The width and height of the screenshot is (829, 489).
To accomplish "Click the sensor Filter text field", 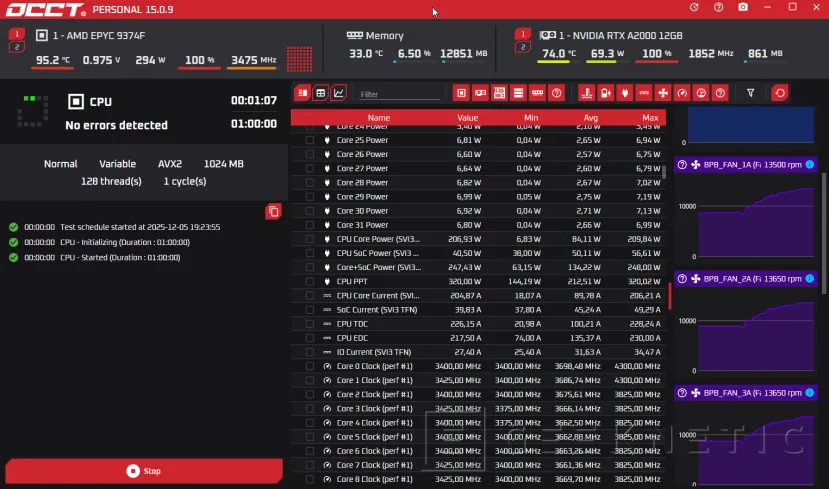I will point(398,94).
